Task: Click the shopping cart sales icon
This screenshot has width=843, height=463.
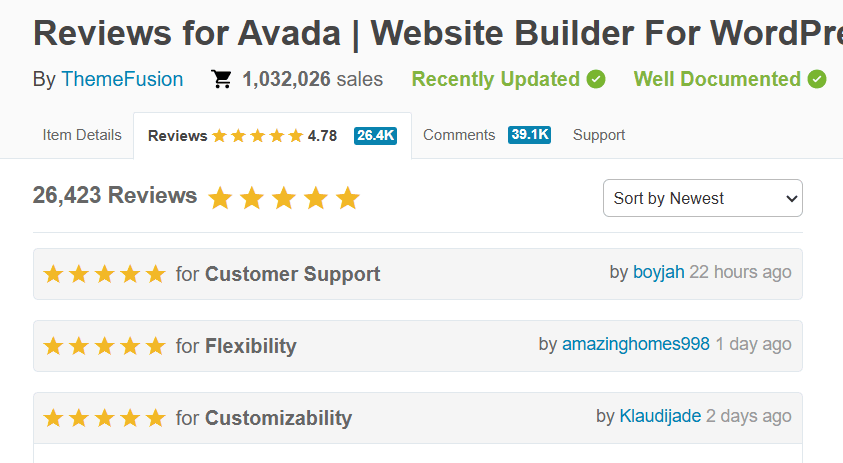Action: pos(222,80)
